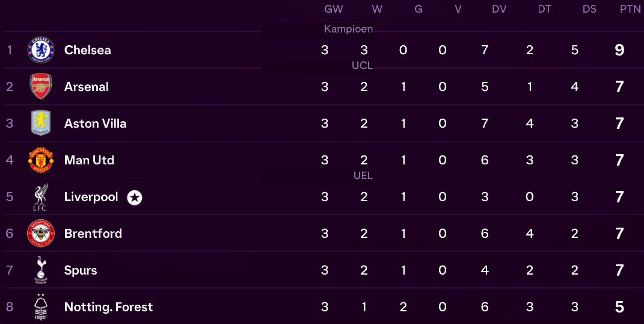Click the UEL qualification label
The image size is (644, 324).
pyautogui.click(x=363, y=176)
